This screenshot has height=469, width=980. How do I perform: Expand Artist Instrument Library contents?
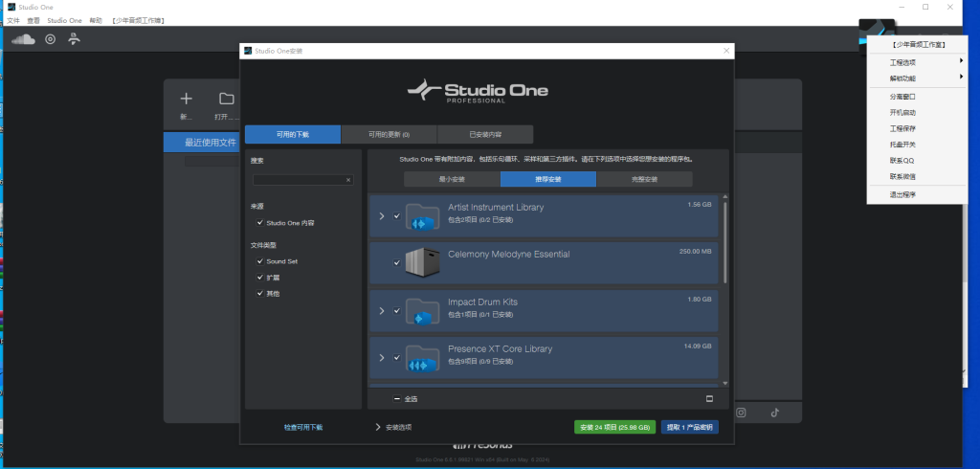(x=382, y=215)
